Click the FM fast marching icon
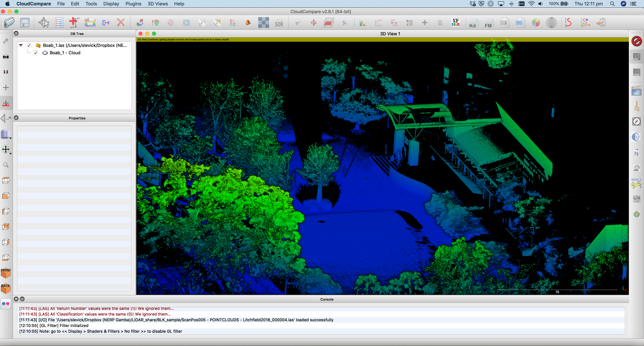 (489, 23)
